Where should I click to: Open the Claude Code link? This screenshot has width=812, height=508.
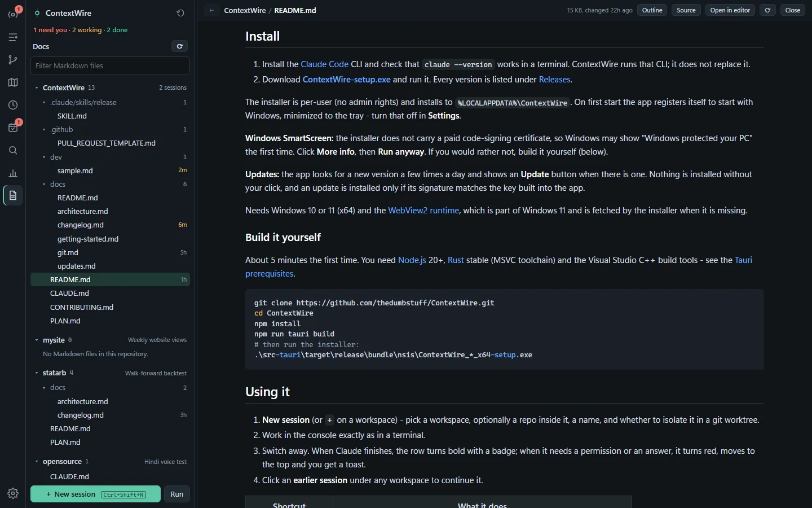[325, 64]
